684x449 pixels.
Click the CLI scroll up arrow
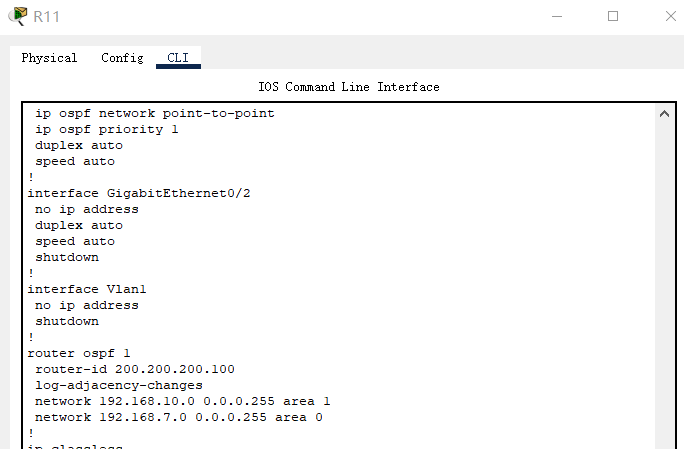click(x=664, y=114)
